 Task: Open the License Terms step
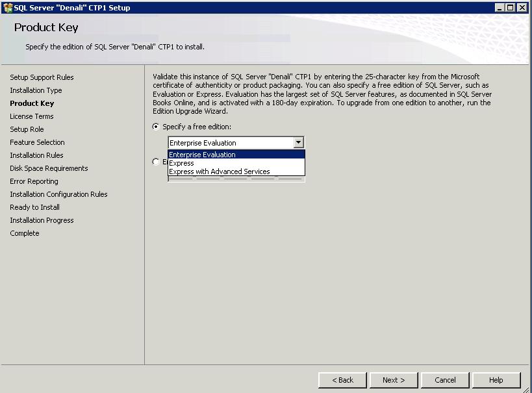[32, 116]
